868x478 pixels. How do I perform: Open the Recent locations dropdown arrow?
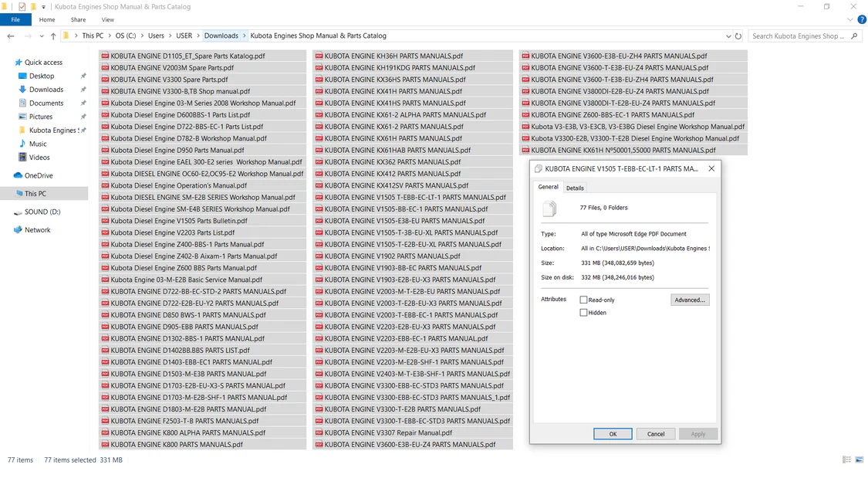(x=39, y=36)
